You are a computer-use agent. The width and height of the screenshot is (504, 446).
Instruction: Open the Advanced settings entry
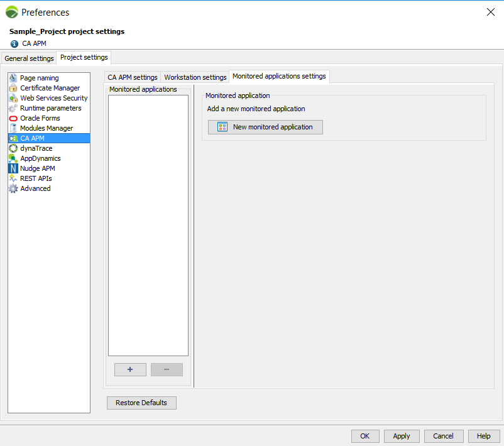35,188
